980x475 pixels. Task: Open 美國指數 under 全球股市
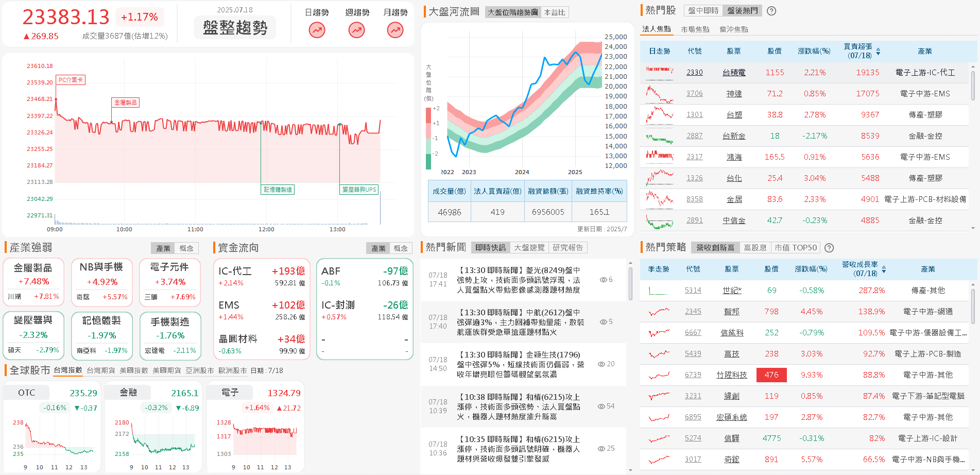click(134, 370)
